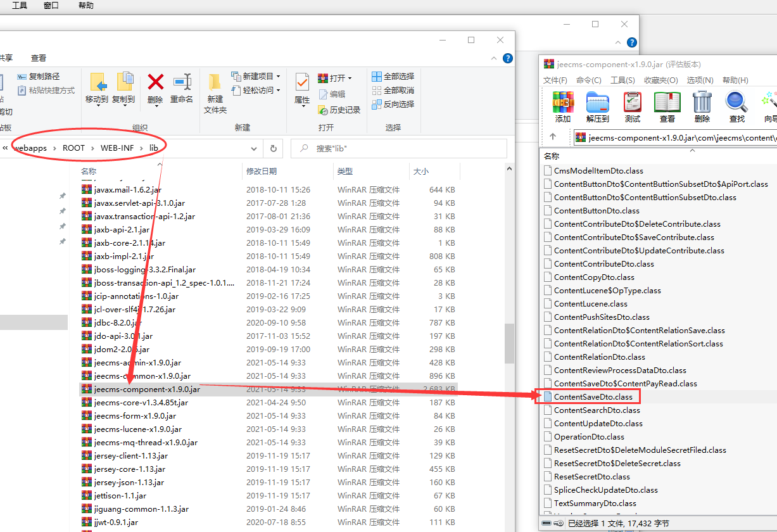Click Select All (全部选择) button
The width and height of the screenshot is (777, 532).
(393, 77)
